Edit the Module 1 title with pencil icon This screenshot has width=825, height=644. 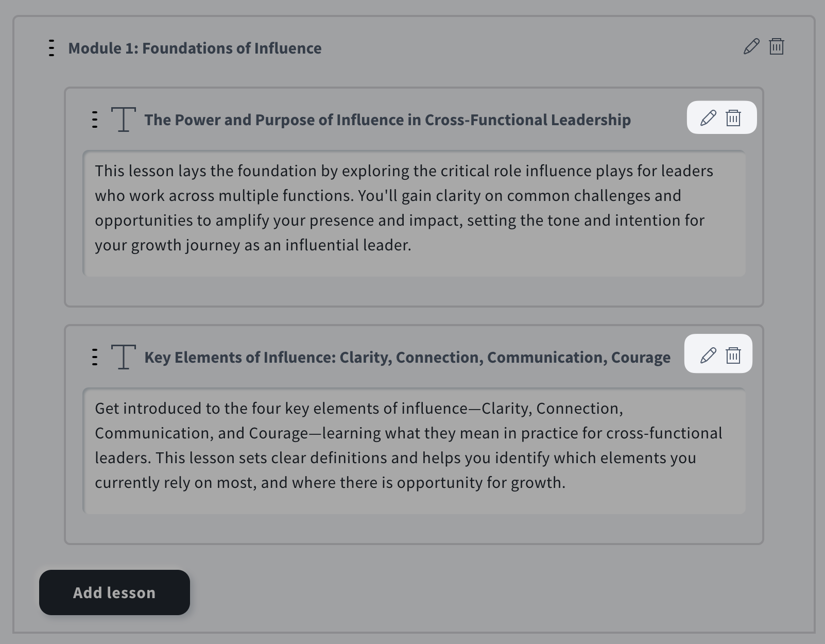click(751, 46)
